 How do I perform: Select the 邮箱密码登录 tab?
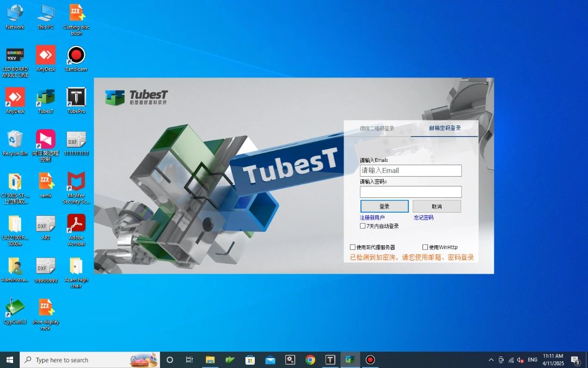coord(445,128)
